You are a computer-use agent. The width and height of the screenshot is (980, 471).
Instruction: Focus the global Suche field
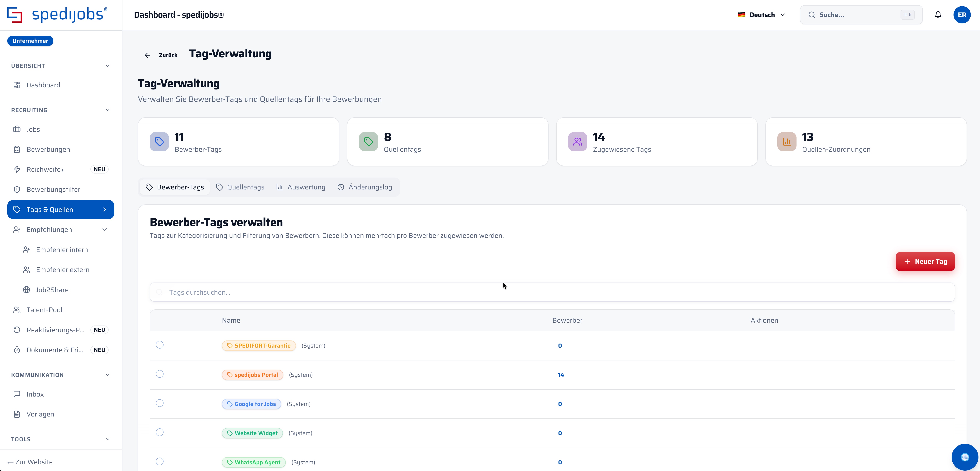861,15
